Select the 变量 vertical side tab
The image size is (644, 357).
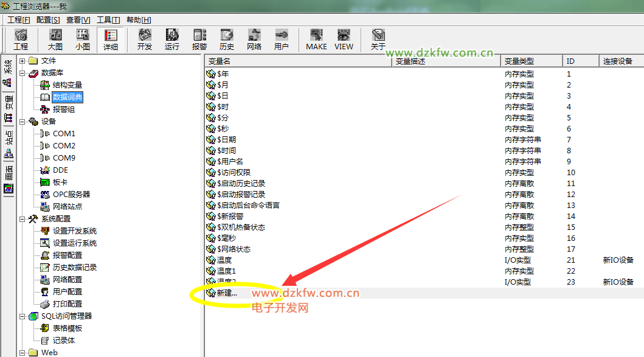click(9, 102)
